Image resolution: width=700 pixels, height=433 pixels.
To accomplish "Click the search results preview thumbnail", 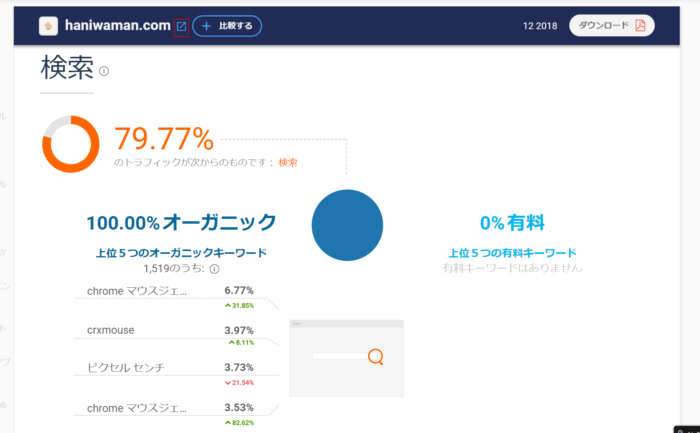I will point(346,358).
